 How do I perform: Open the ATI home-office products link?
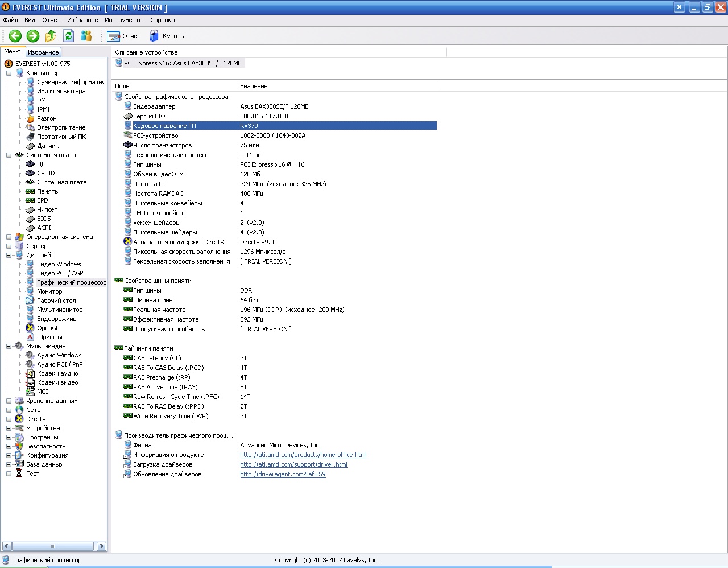coord(303,455)
